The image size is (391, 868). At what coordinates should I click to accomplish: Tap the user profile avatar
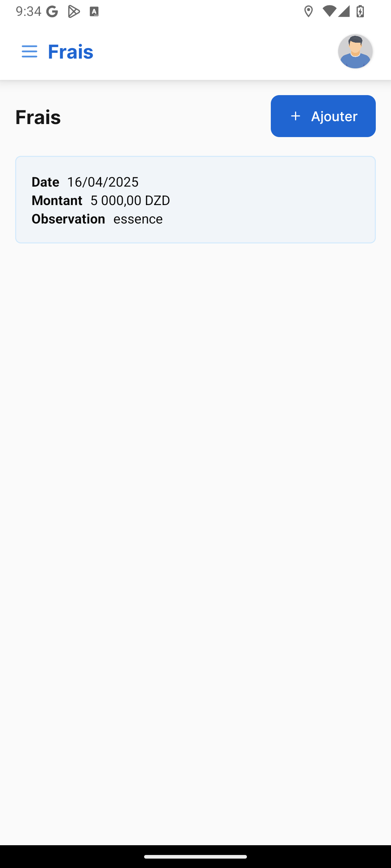click(x=355, y=51)
